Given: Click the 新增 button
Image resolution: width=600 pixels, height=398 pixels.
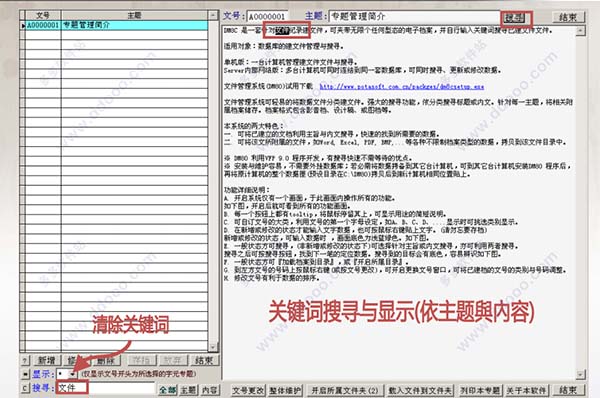Looking at the screenshot, I should coord(46,360).
